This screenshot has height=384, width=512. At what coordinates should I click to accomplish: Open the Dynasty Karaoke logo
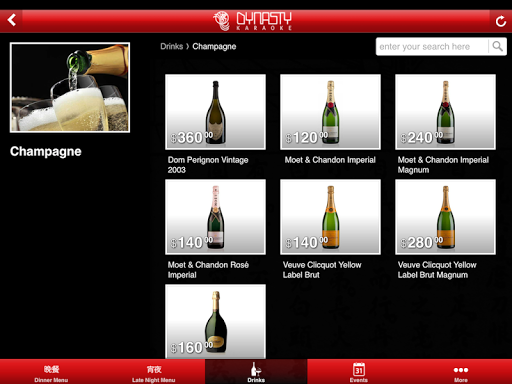252,21
